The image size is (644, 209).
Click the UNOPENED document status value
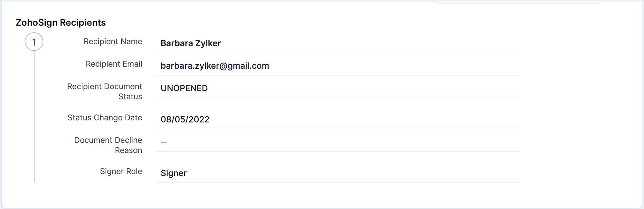[184, 88]
